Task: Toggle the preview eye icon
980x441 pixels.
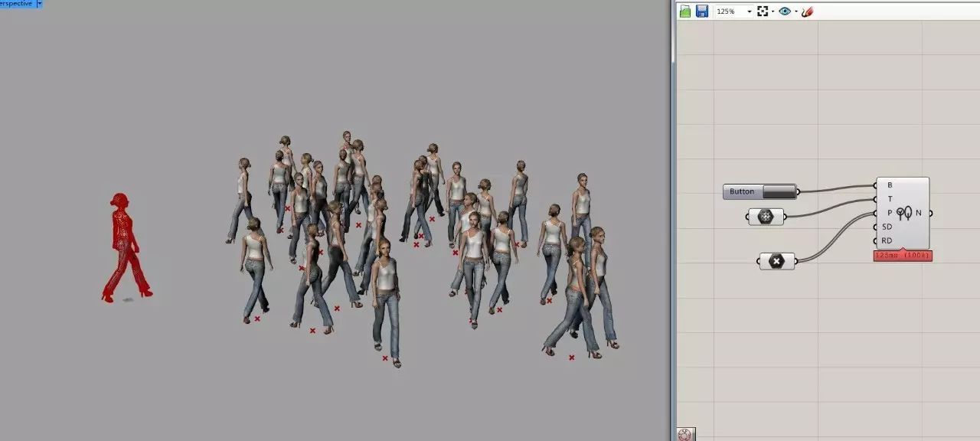Action: (785, 11)
